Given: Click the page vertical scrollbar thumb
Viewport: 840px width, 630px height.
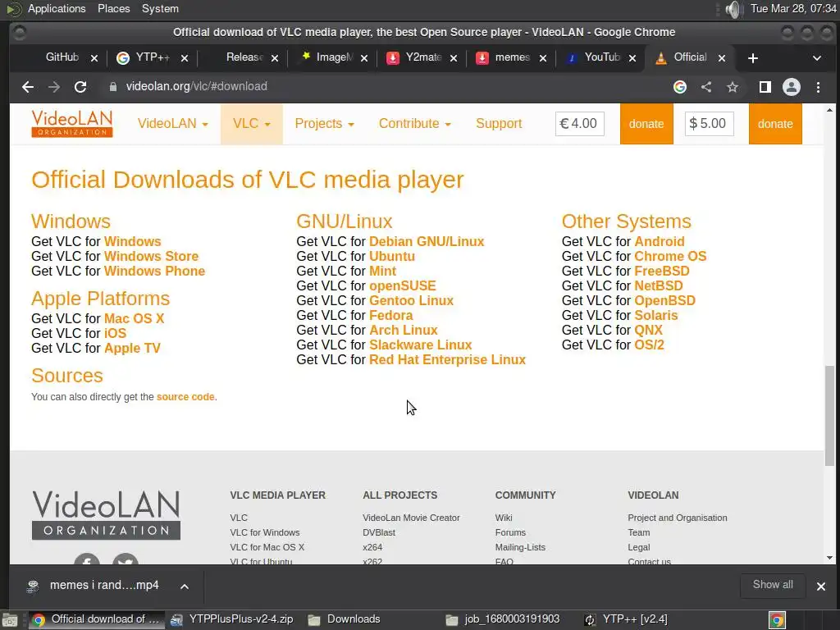Looking at the screenshot, I should (829, 416).
